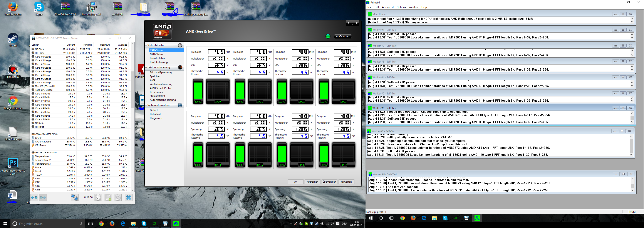The width and height of the screenshot is (644, 228).
Task: Select the LibreOffice 4.4 desktop icon
Action: coord(13,134)
